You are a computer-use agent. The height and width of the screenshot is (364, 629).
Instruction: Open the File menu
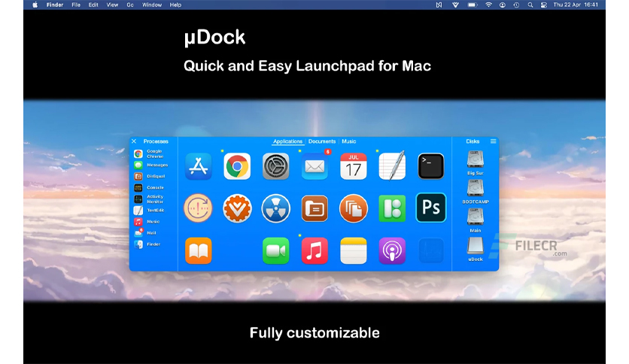[x=76, y=5]
